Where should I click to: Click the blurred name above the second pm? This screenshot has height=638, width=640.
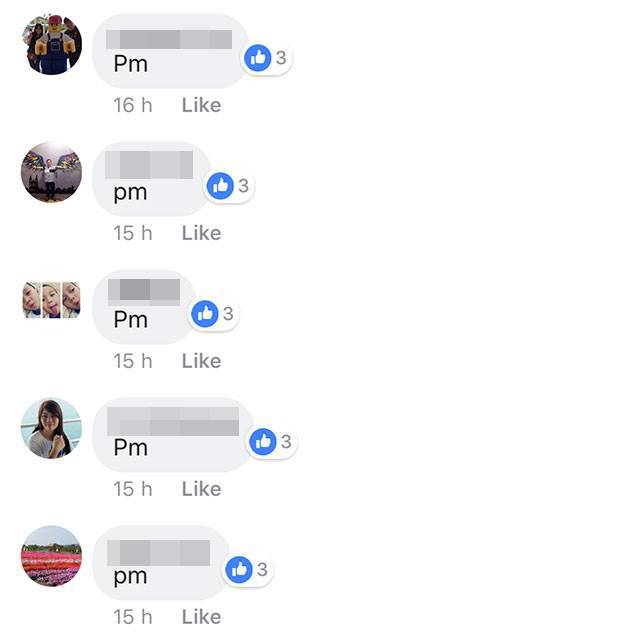[149, 165]
